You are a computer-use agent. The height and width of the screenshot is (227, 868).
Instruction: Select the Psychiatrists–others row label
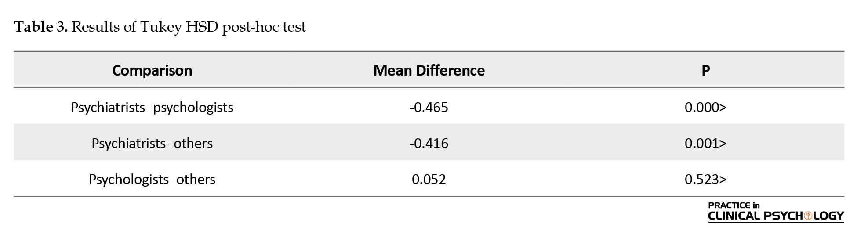tap(152, 143)
